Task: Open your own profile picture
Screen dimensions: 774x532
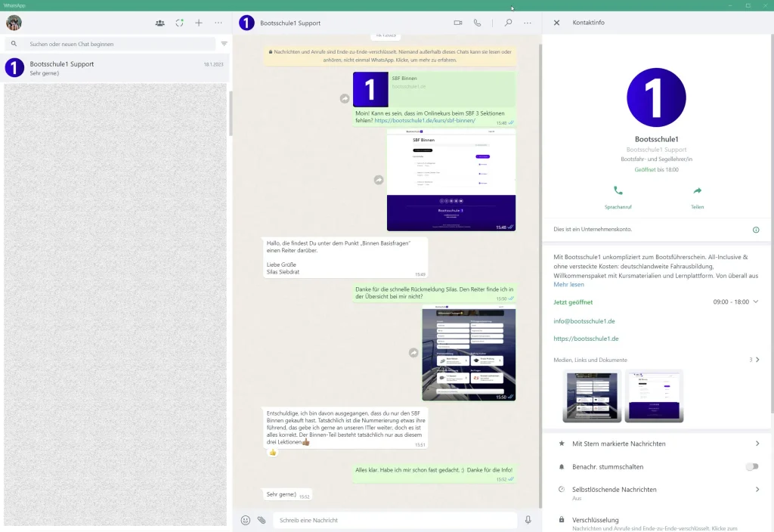Action: click(14, 23)
